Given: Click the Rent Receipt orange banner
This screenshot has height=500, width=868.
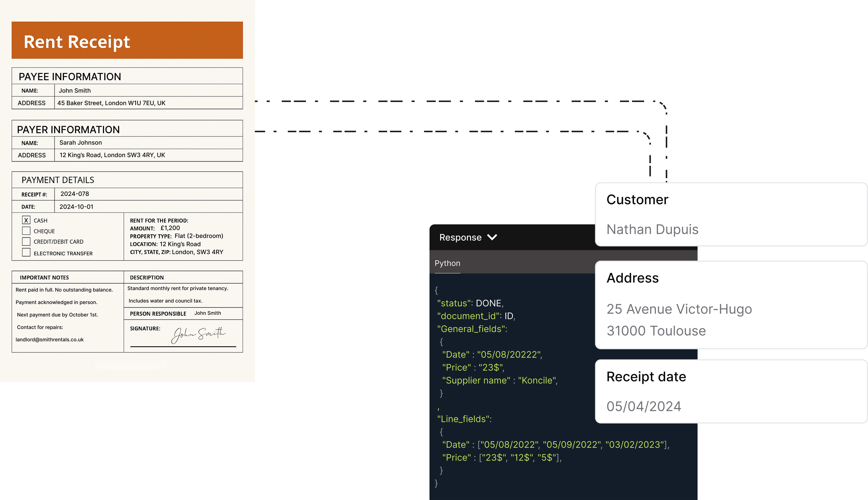Looking at the screenshot, I should point(127,40).
